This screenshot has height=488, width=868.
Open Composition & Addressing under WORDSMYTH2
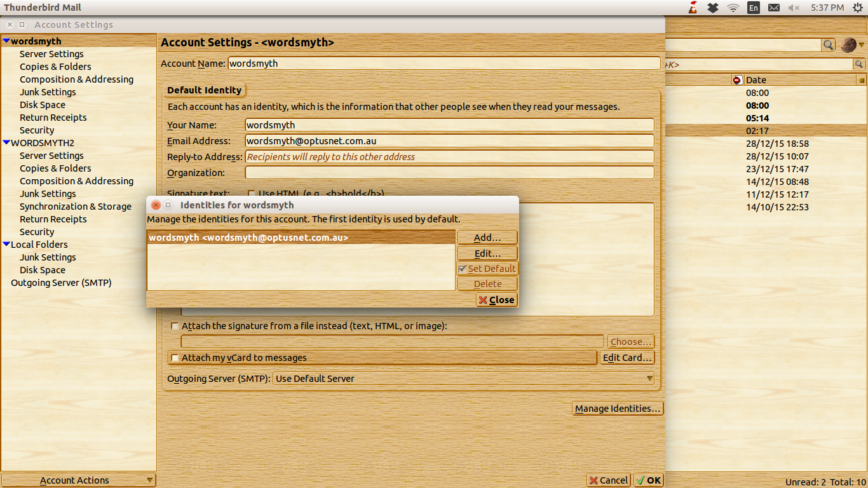[x=76, y=181]
